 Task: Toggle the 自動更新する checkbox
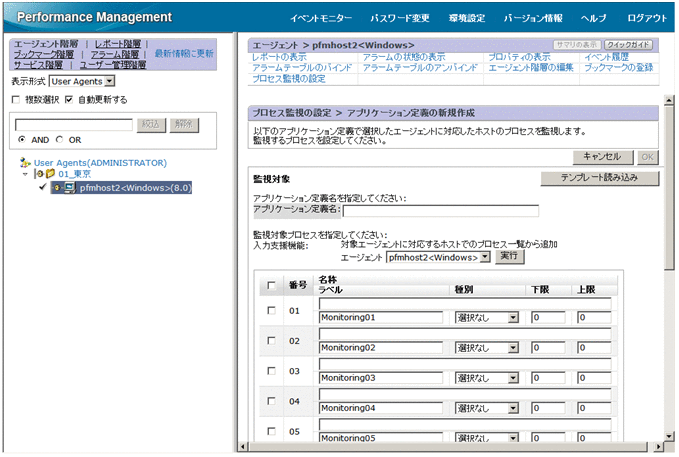tap(69, 100)
